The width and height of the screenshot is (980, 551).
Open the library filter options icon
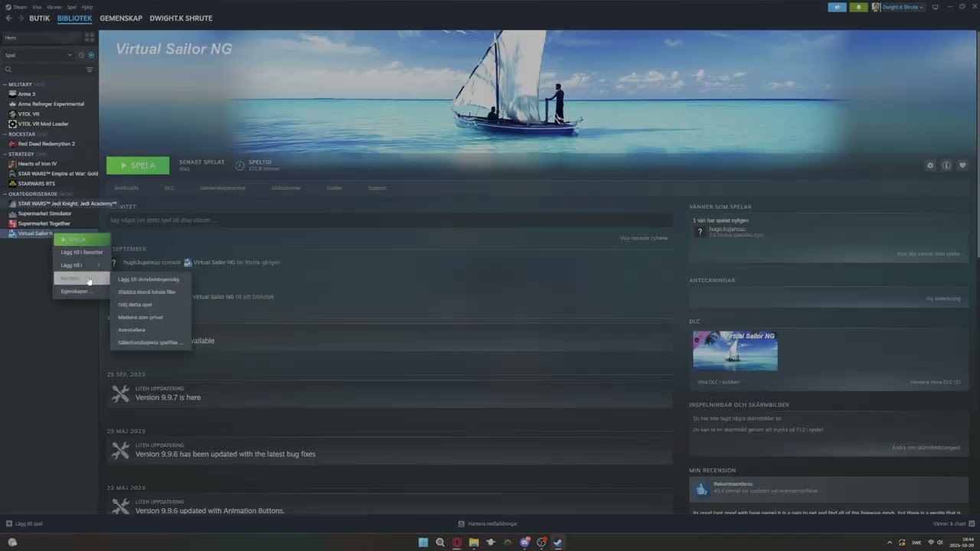pyautogui.click(x=90, y=70)
